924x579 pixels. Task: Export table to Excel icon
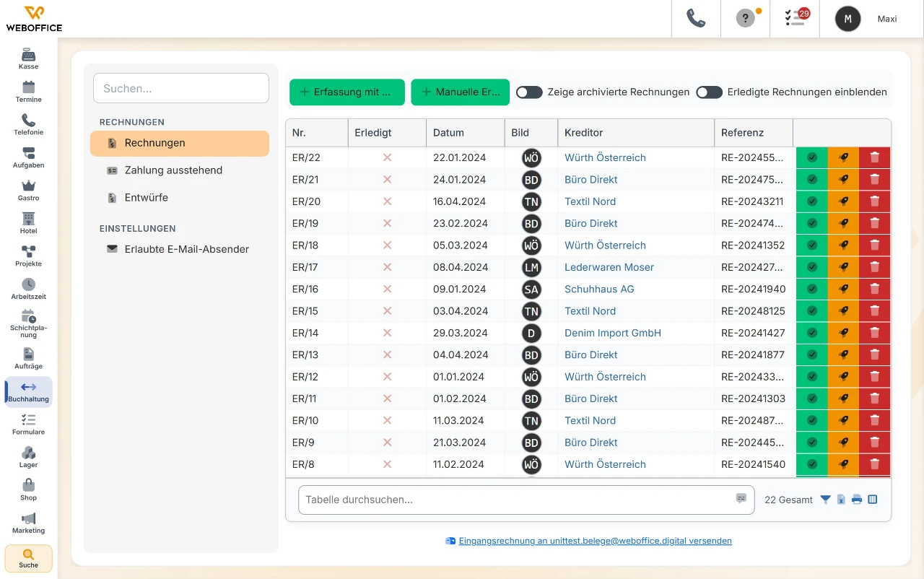pyautogui.click(x=841, y=500)
